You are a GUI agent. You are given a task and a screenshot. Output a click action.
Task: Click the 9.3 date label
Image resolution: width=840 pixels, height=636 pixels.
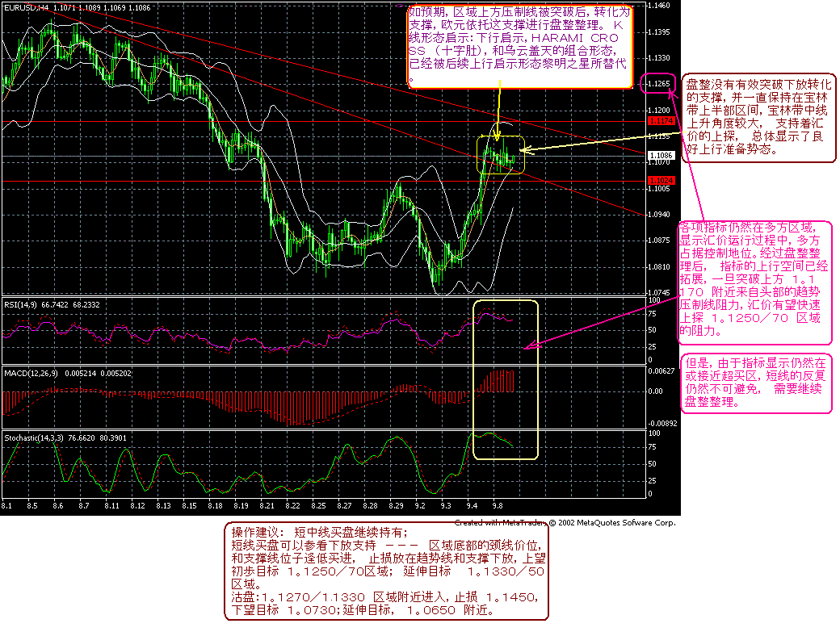(446, 505)
